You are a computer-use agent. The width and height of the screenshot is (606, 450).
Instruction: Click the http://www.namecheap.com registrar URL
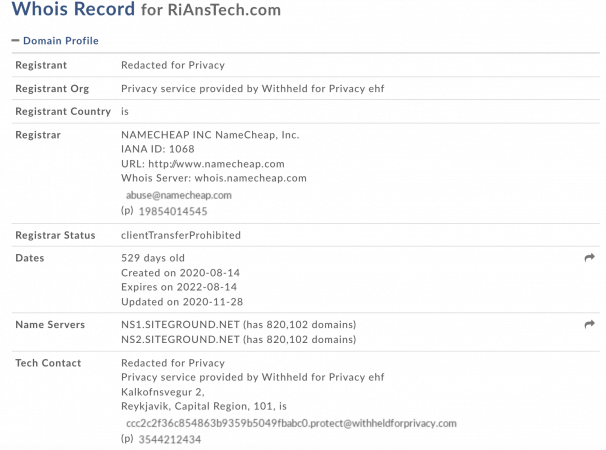[216, 164]
